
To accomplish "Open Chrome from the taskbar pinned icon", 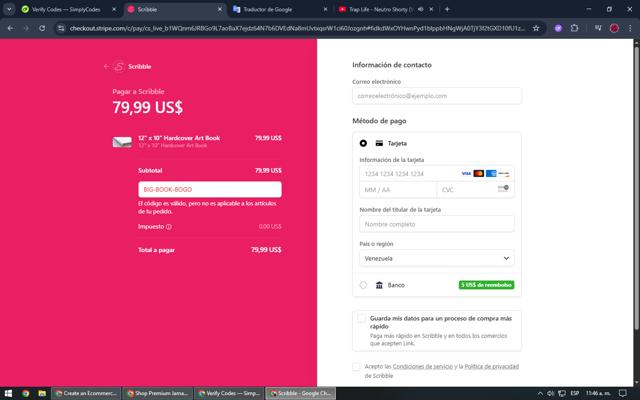I will click(26, 393).
